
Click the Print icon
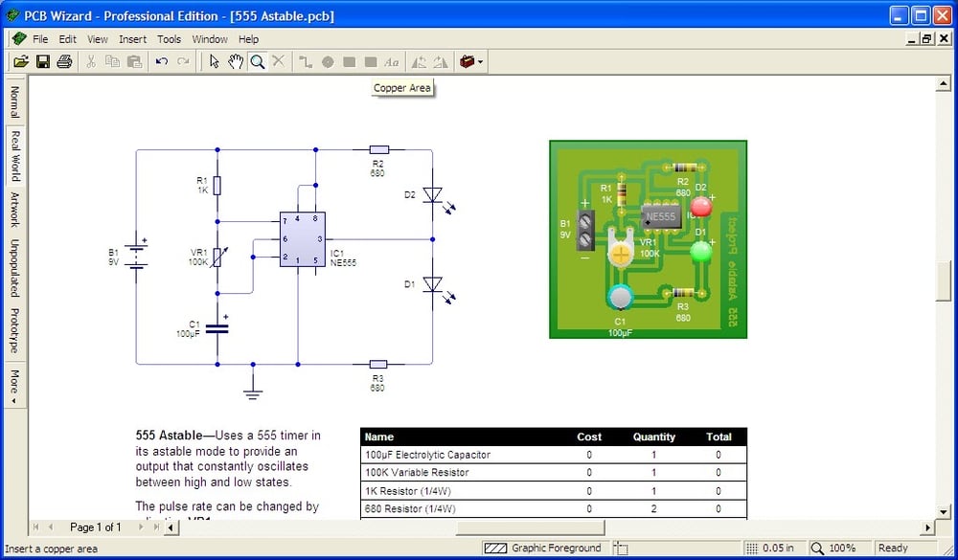tap(65, 61)
